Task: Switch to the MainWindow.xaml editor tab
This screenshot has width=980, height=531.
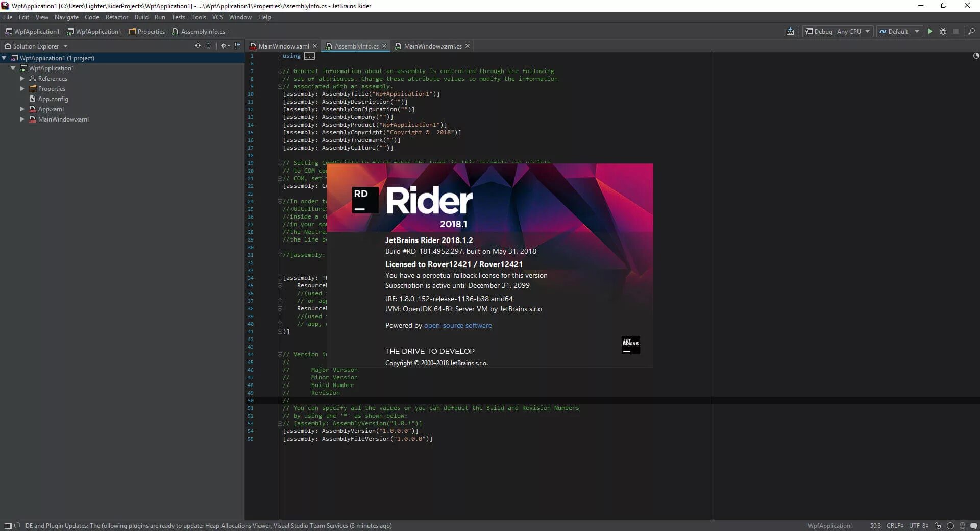Action: pos(283,46)
